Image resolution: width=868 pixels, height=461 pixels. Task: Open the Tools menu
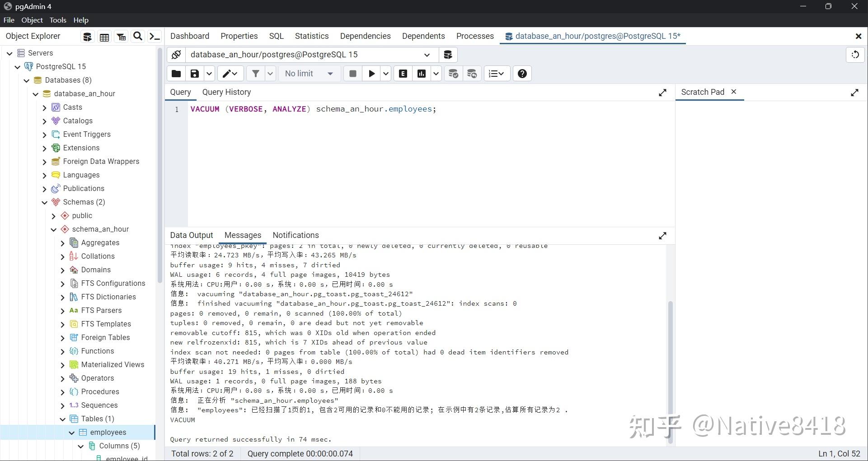58,20
